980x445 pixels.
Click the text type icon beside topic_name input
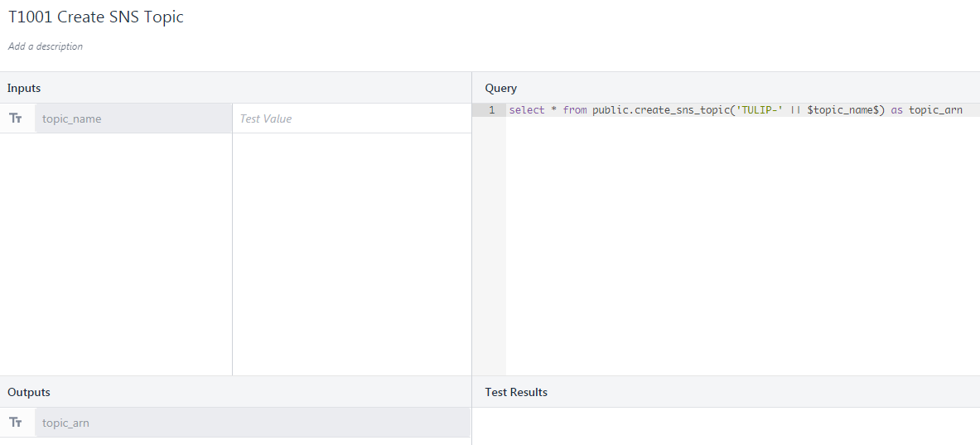click(x=16, y=119)
